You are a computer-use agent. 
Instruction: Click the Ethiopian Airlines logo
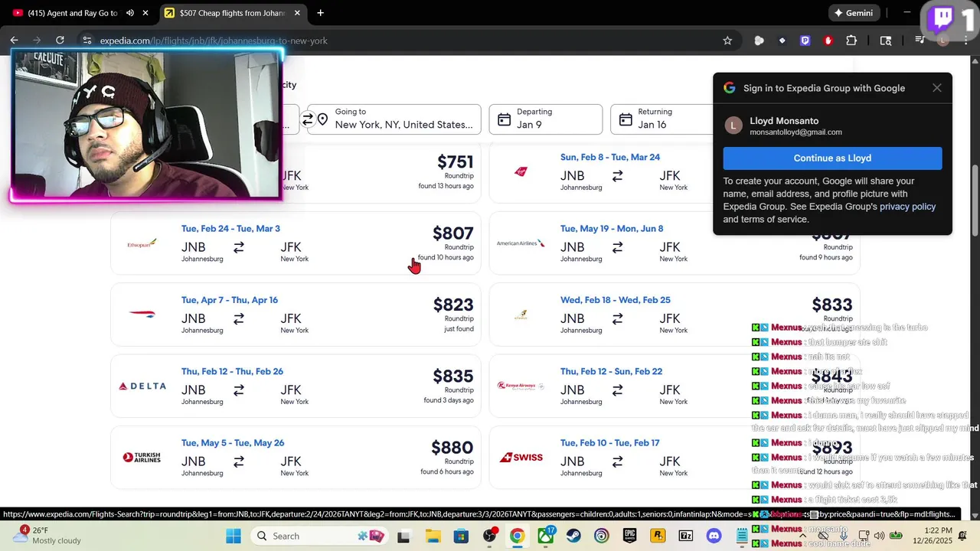pos(142,243)
